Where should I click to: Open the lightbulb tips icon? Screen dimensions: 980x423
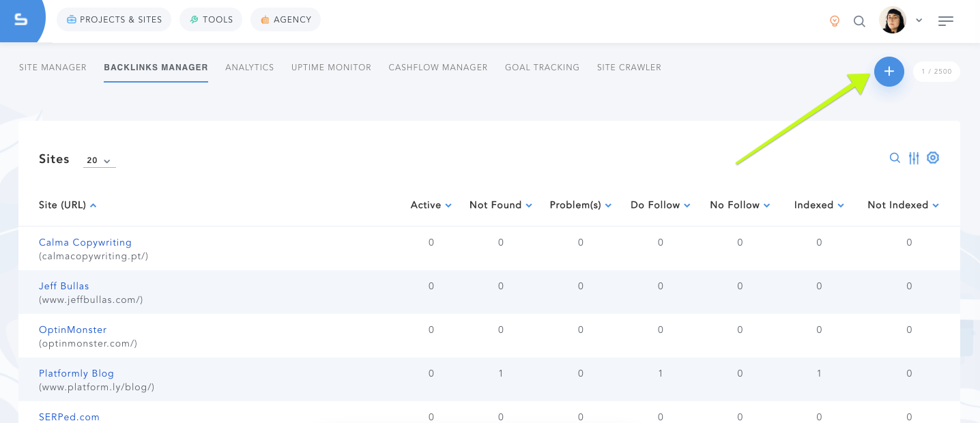pyautogui.click(x=834, y=21)
